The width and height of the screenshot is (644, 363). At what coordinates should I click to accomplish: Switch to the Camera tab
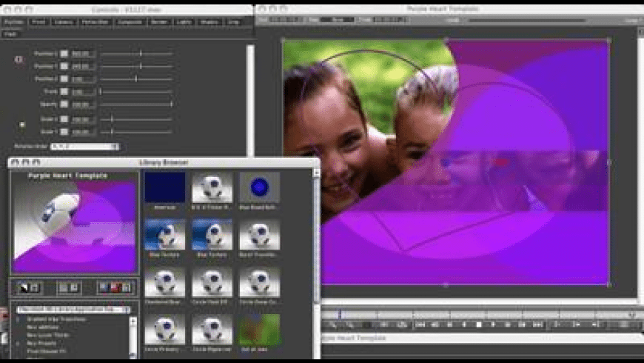pos(64,21)
